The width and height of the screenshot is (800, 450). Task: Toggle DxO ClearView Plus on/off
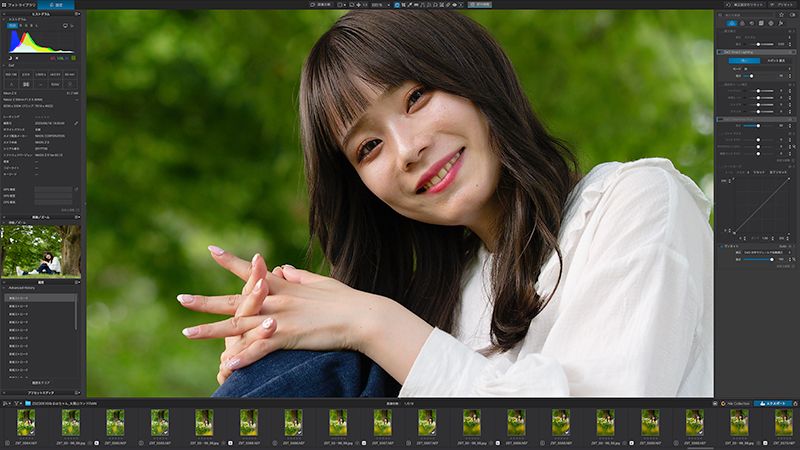(x=721, y=119)
